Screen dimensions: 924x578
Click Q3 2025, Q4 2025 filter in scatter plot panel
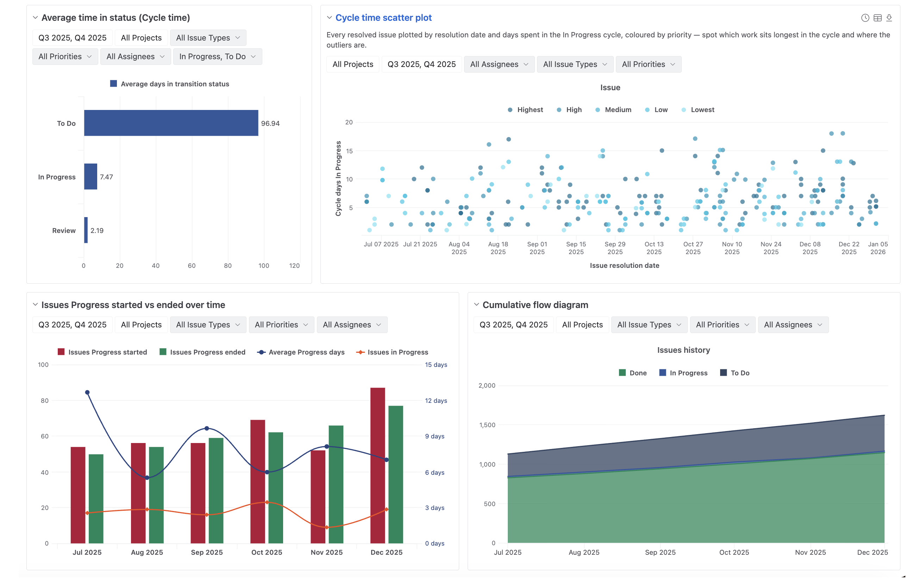click(x=422, y=64)
